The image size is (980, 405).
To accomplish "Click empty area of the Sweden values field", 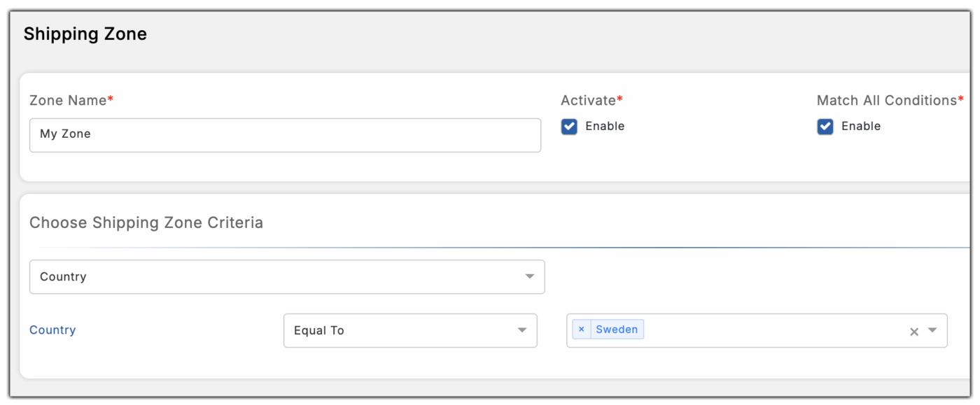I will click(770, 331).
